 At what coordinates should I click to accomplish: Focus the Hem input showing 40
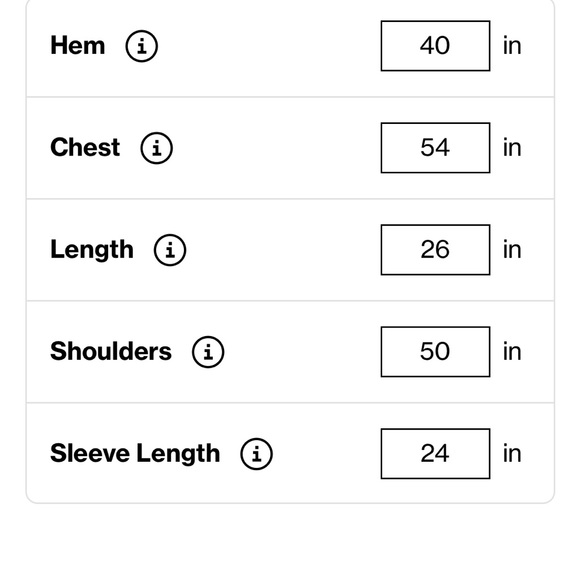point(435,46)
